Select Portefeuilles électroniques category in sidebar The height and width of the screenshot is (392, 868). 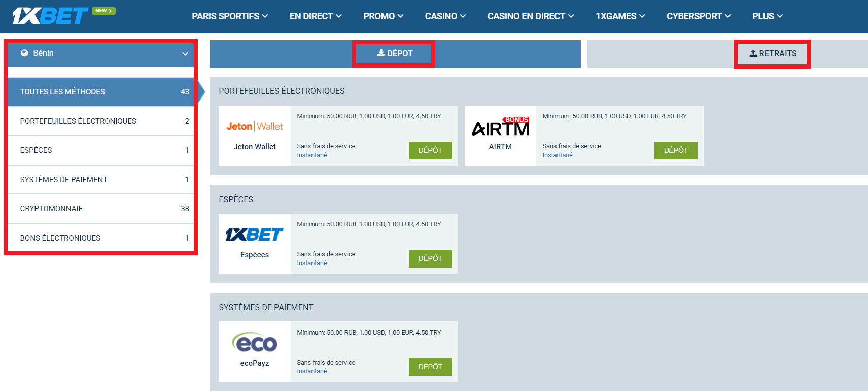100,121
